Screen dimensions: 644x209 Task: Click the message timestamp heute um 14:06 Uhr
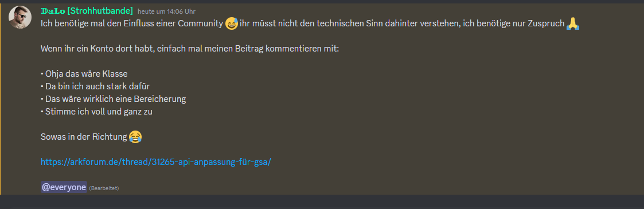click(x=166, y=11)
